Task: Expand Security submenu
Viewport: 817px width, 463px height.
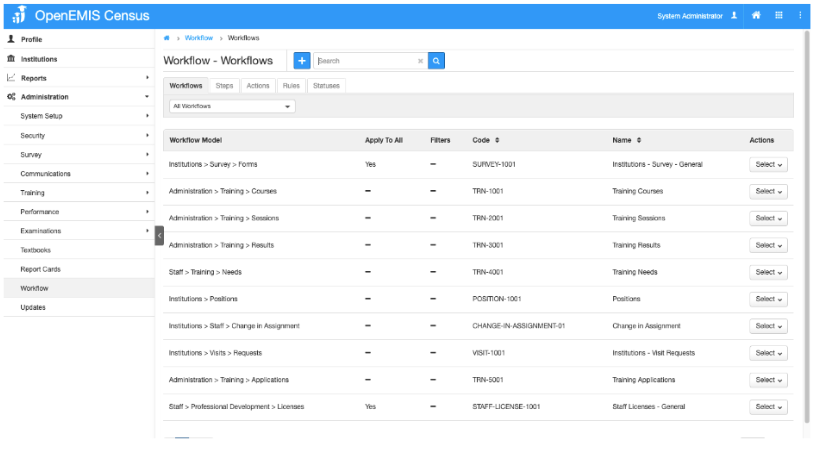Action: tap(147, 135)
